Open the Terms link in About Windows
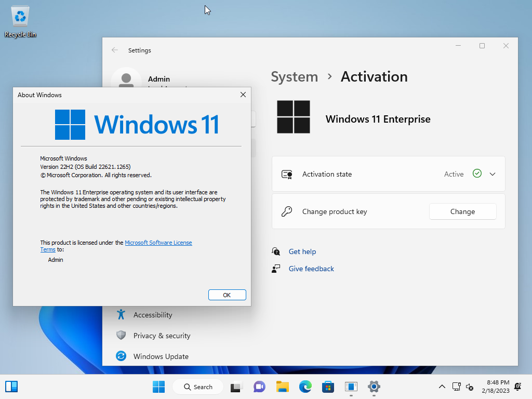532x399 pixels. (x=48, y=249)
